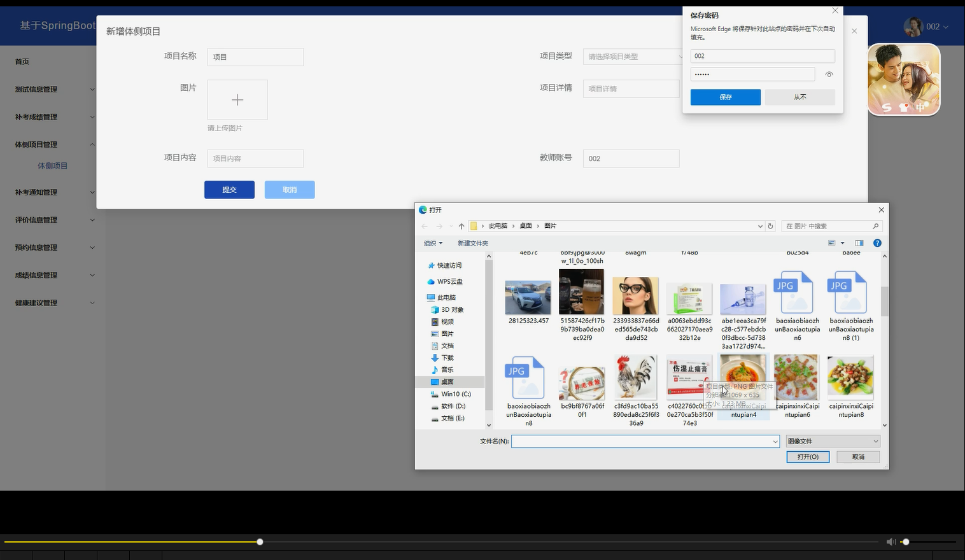Click 从不 in the Edge password popup

[x=800, y=97]
